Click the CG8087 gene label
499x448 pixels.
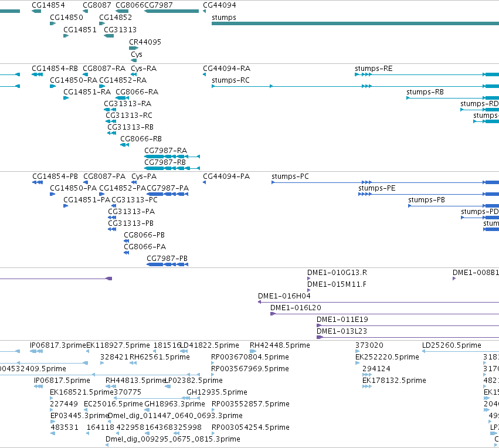[97, 5]
